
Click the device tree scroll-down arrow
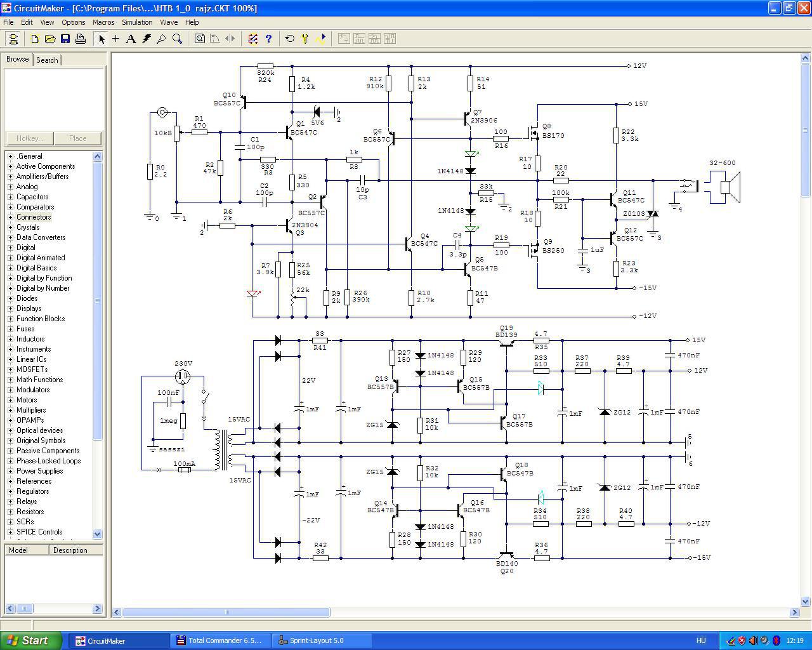97,534
